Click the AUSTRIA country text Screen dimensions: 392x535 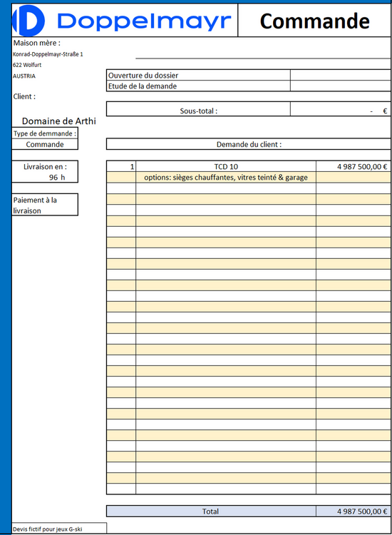[24, 76]
